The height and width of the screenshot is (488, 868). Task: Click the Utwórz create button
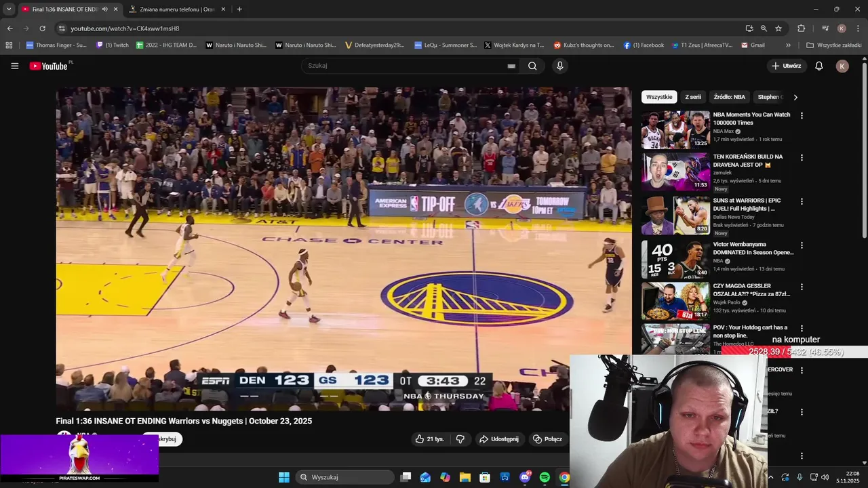pos(787,66)
